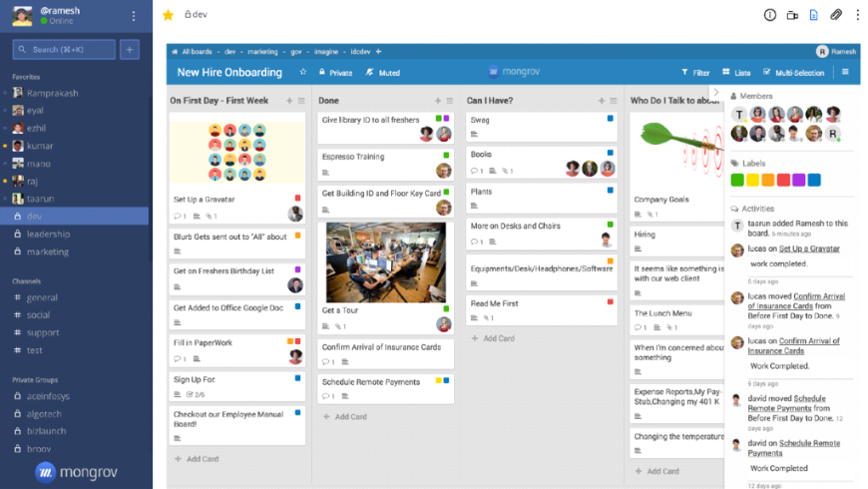Open the algotech private group
The width and height of the screenshot is (868, 489).
pyautogui.click(x=44, y=414)
